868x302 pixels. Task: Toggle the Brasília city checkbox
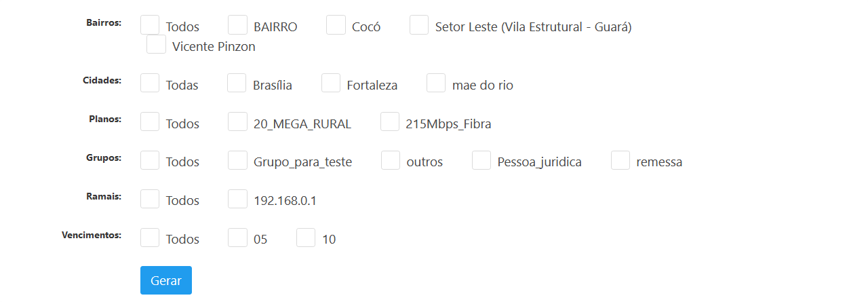pos(237,83)
